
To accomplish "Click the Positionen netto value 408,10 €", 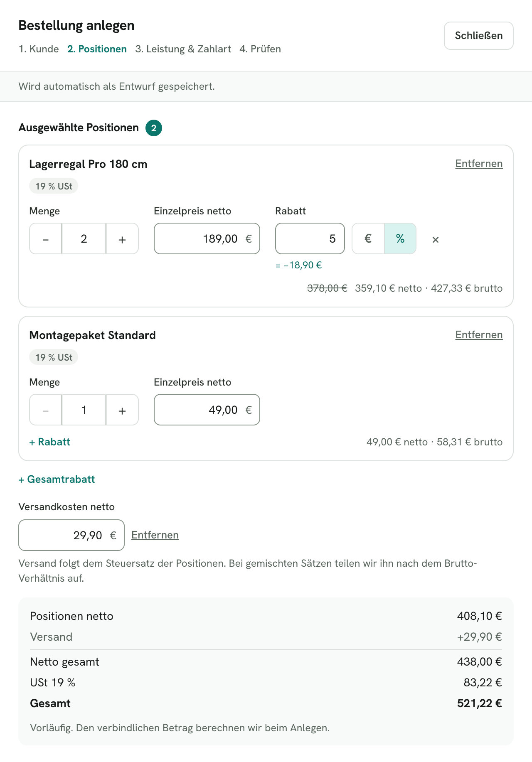I will [480, 616].
